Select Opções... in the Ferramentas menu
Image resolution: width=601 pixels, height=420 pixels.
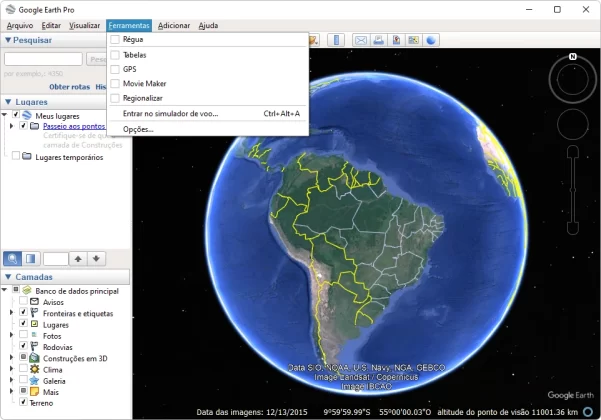coord(207,129)
